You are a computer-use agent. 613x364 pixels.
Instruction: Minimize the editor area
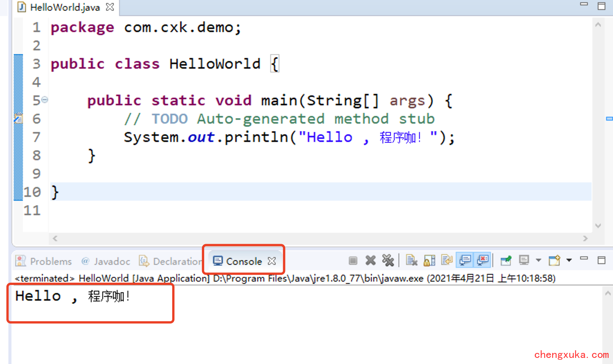tap(584, 4)
